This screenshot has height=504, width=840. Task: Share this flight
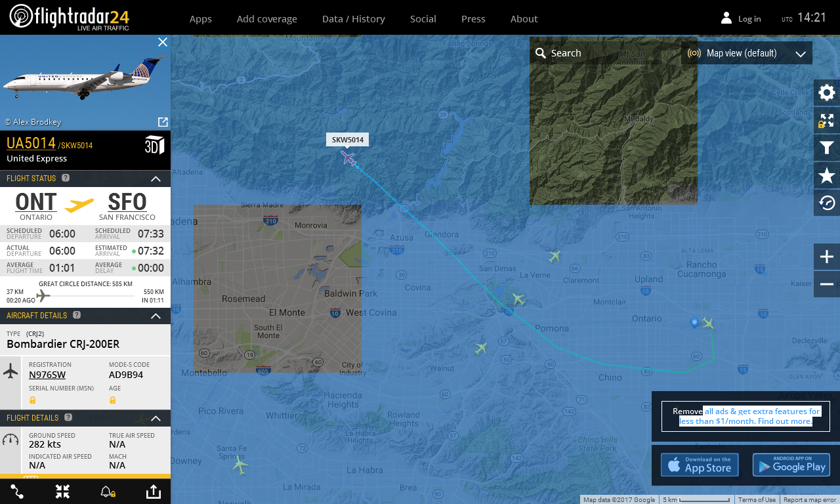pyautogui.click(x=154, y=492)
